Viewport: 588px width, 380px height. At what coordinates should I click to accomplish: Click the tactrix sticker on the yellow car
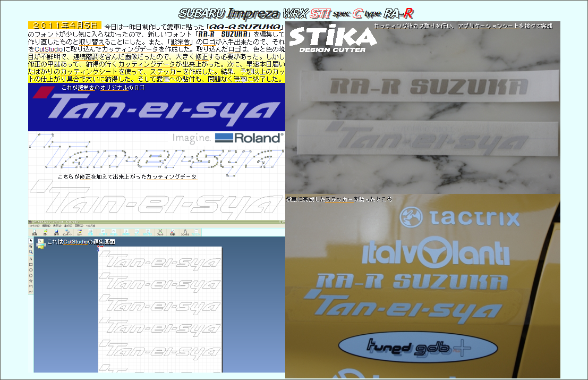(459, 218)
